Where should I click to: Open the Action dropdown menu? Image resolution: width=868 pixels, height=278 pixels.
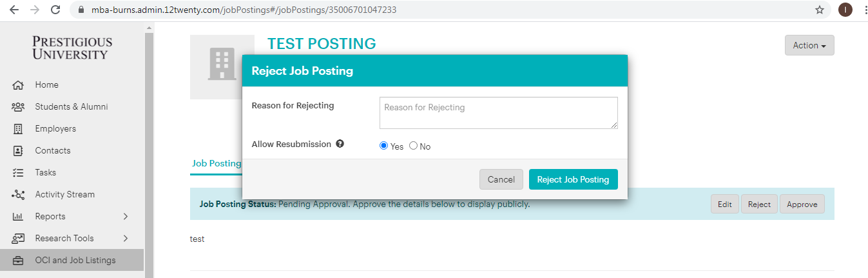(x=809, y=45)
